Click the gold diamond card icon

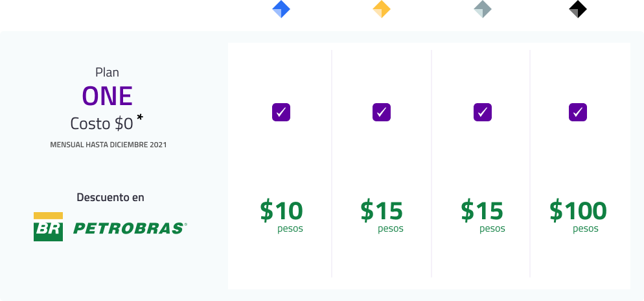pos(382,9)
